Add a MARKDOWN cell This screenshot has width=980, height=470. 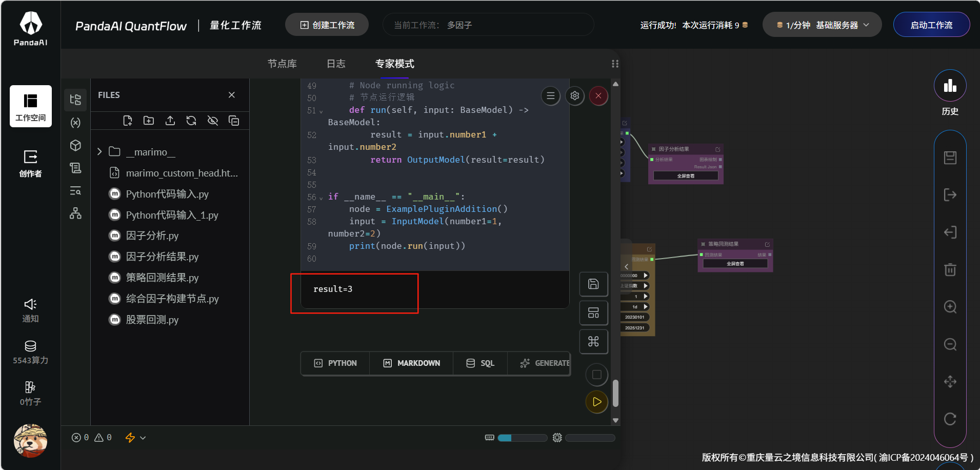tap(412, 363)
